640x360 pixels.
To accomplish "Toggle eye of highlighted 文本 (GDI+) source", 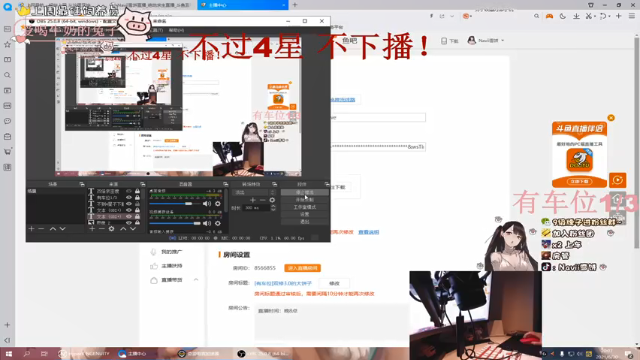I will 129,216.
